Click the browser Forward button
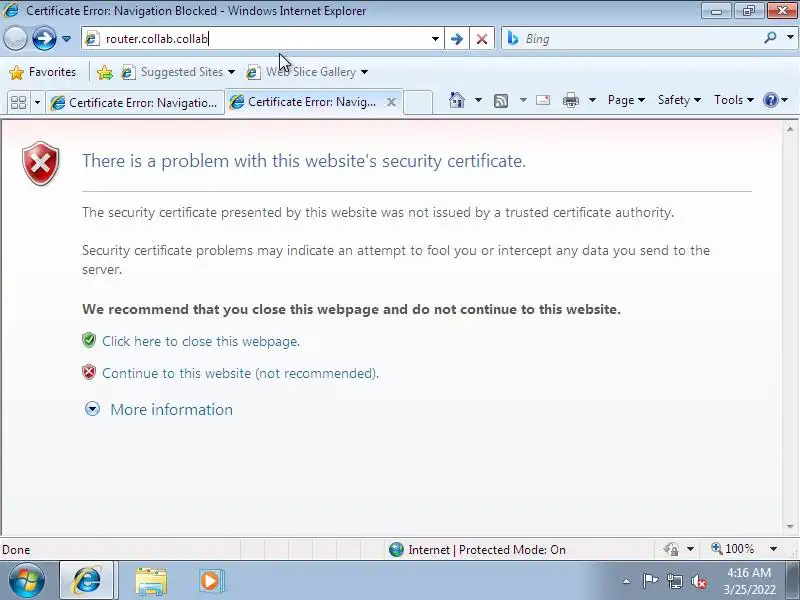Viewport: 800px width, 600px height. click(x=44, y=39)
